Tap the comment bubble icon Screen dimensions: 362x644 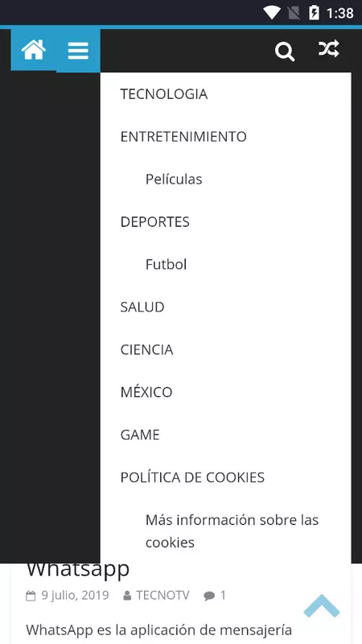tap(209, 596)
